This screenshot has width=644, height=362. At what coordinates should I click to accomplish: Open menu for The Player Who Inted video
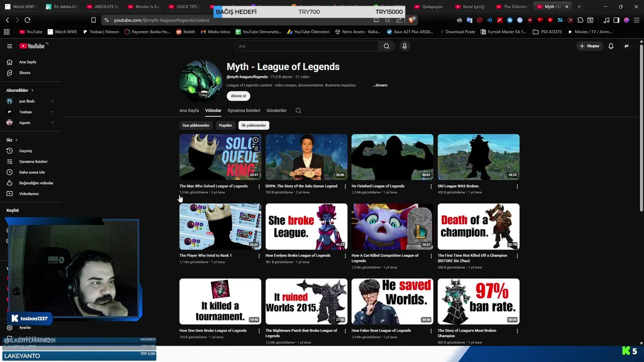[x=259, y=256]
